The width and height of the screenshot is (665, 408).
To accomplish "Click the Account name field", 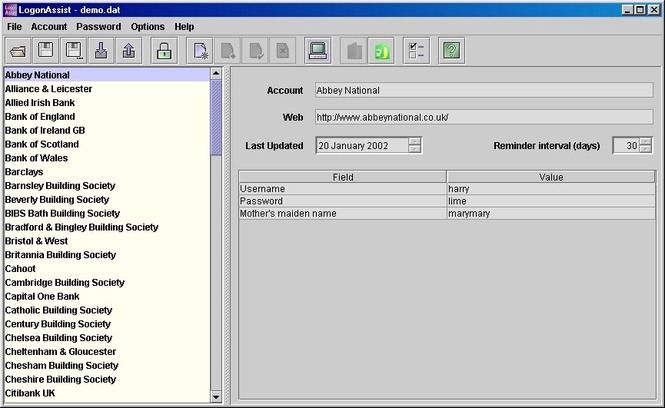I will (484, 90).
